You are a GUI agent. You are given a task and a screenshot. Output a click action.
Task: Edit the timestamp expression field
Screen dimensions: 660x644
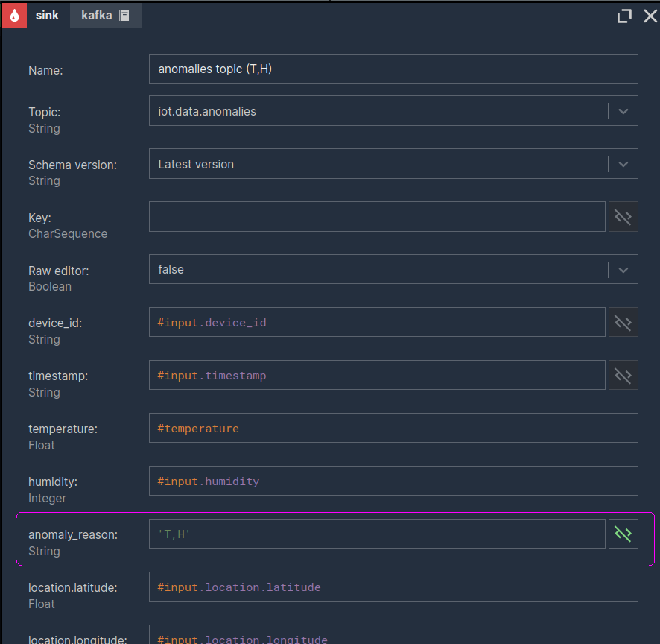377,375
